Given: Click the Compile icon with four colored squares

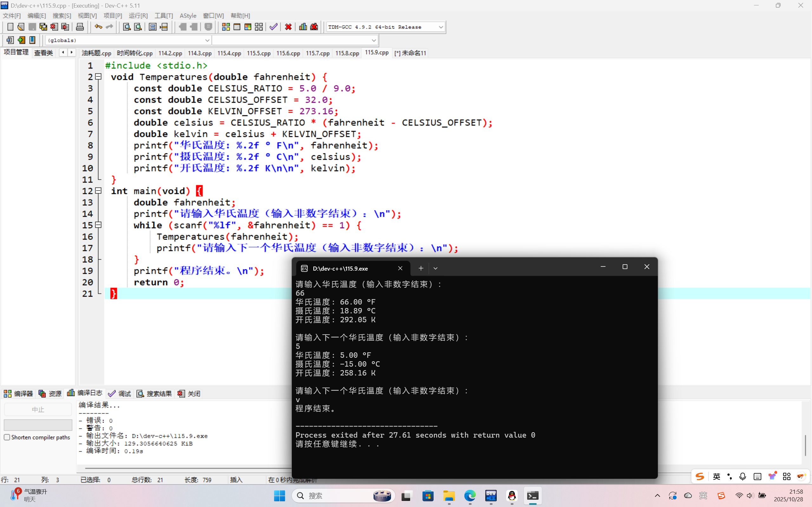Looking at the screenshot, I should click(226, 27).
